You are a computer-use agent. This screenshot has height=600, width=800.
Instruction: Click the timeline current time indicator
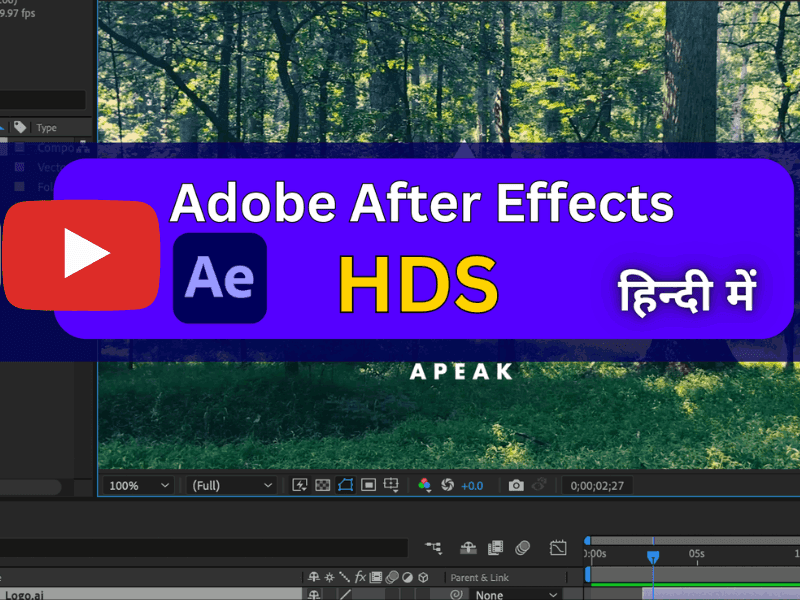click(x=653, y=556)
